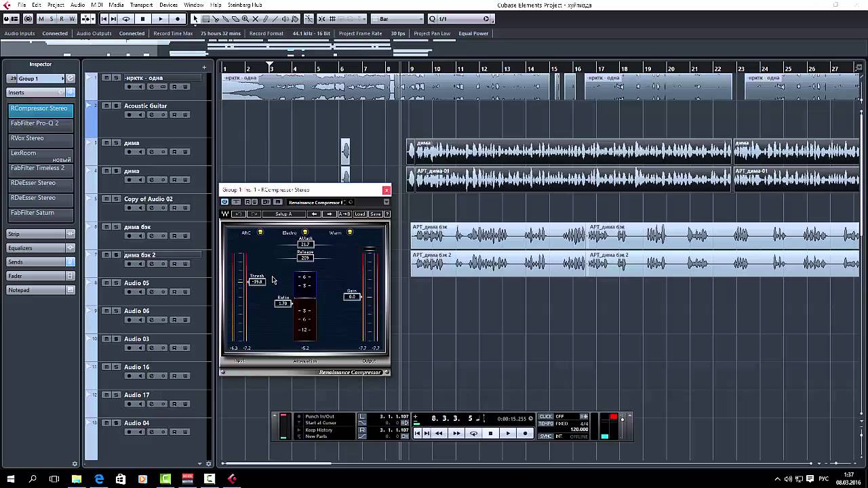Open the Edit menu
The height and width of the screenshot is (488, 868).
click(x=37, y=5)
